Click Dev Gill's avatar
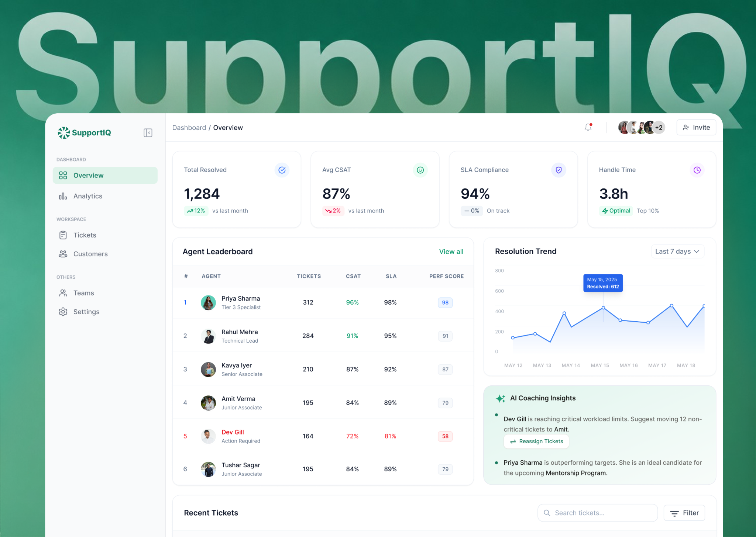This screenshot has width=756, height=537. [x=208, y=436]
